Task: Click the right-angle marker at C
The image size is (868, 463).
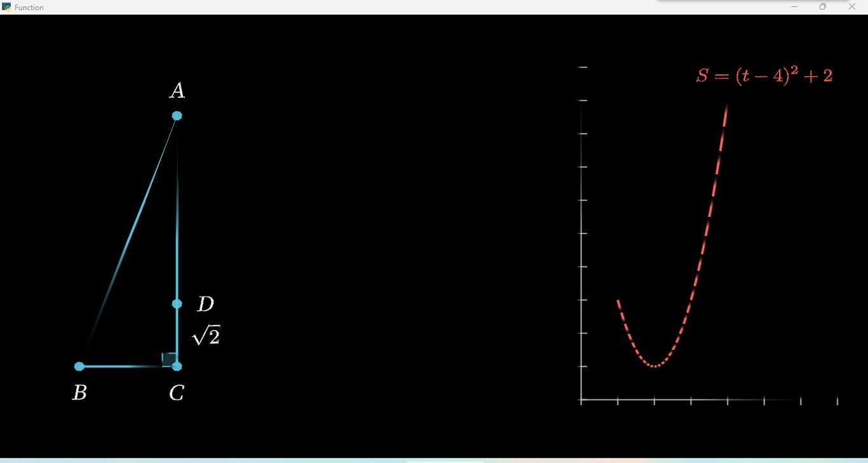Action: click(x=169, y=359)
